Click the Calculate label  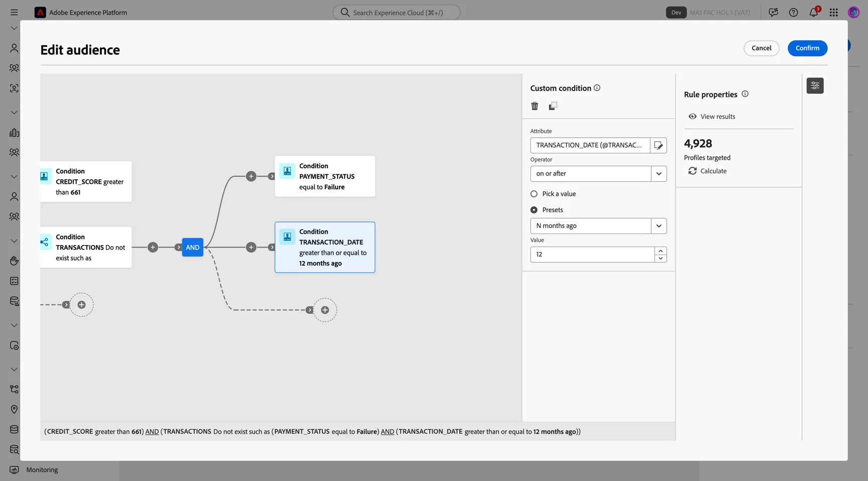pyautogui.click(x=713, y=171)
